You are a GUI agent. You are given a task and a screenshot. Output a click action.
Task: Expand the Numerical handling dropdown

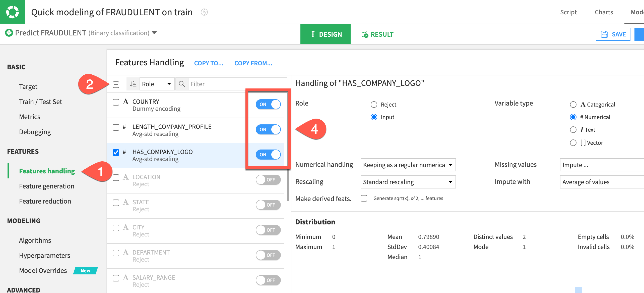pos(408,165)
